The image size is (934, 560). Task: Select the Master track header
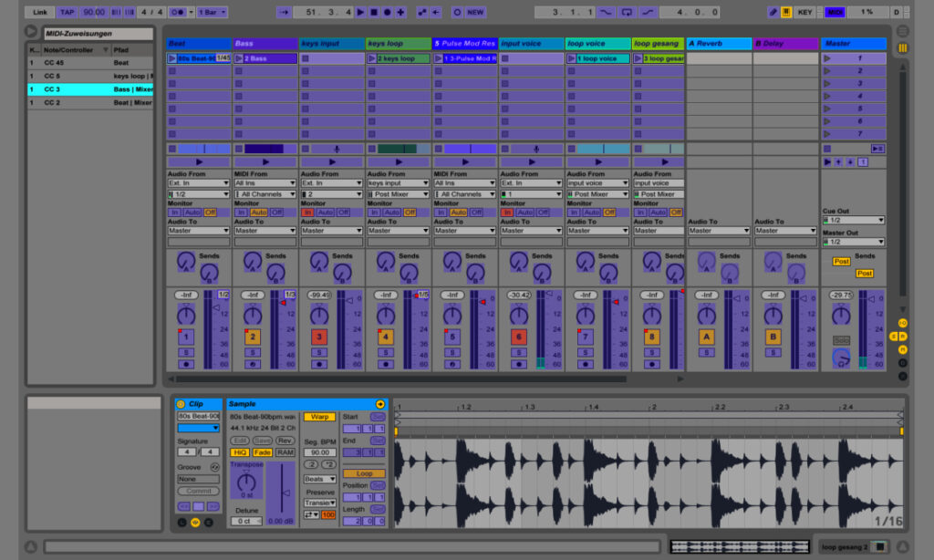[854, 44]
